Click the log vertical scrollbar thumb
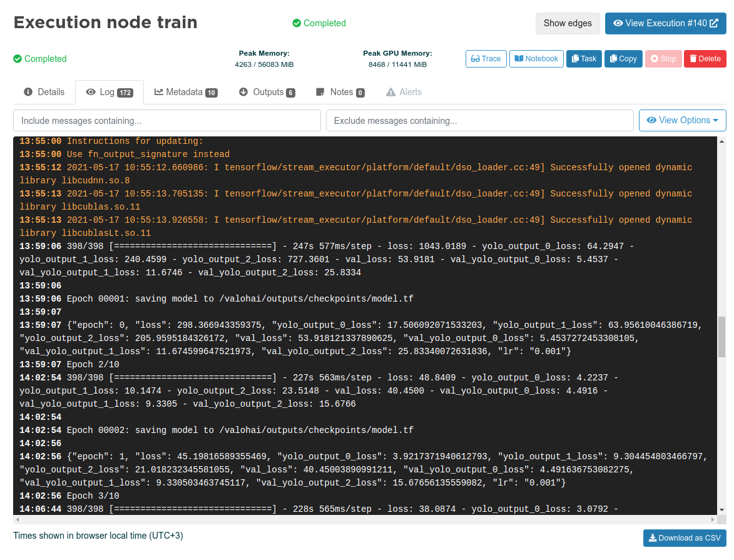 click(721, 337)
